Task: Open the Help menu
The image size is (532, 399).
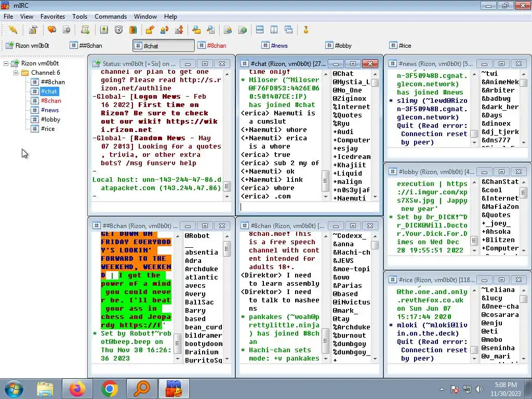Action: (x=170, y=16)
